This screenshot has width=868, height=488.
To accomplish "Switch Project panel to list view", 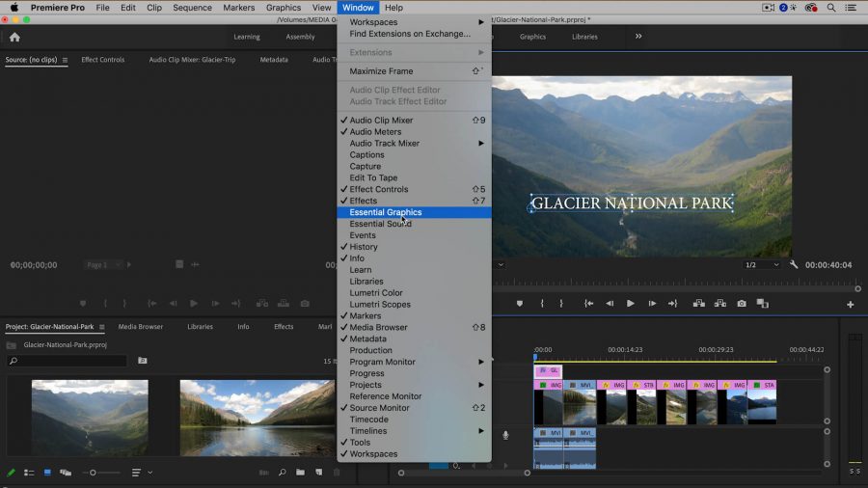I will click(29, 473).
